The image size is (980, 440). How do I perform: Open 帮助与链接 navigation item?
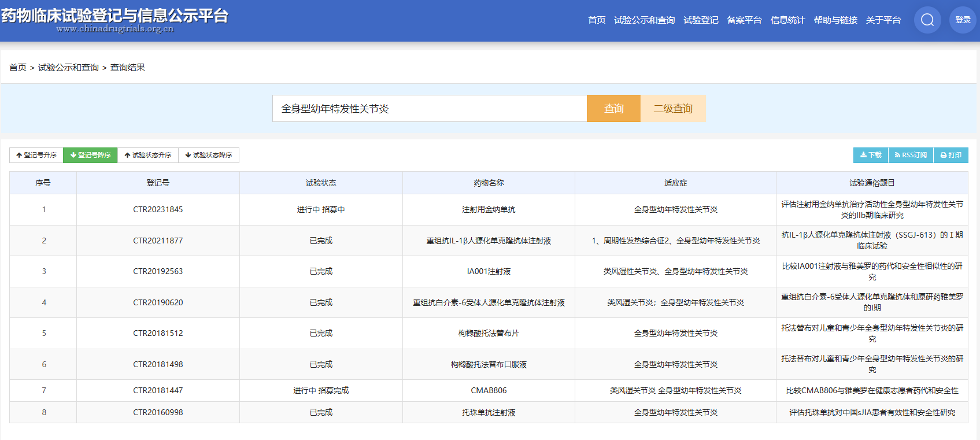[835, 20]
